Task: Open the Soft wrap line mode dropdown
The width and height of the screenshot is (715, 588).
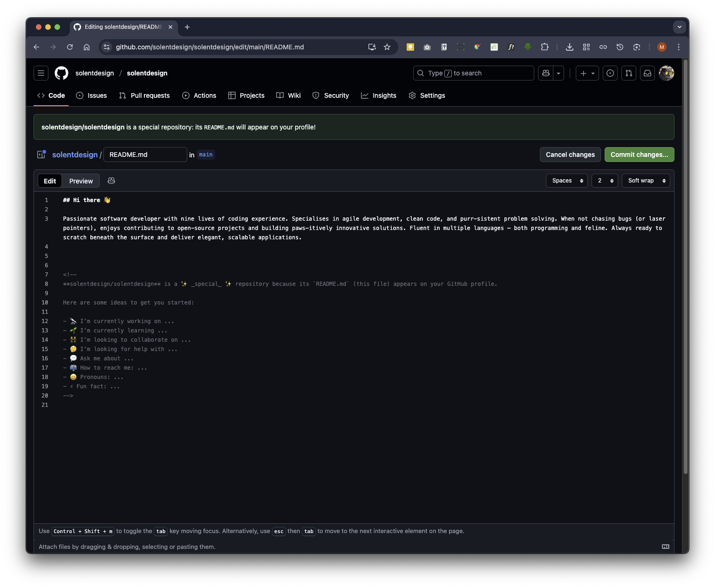Action: pos(646,181)
